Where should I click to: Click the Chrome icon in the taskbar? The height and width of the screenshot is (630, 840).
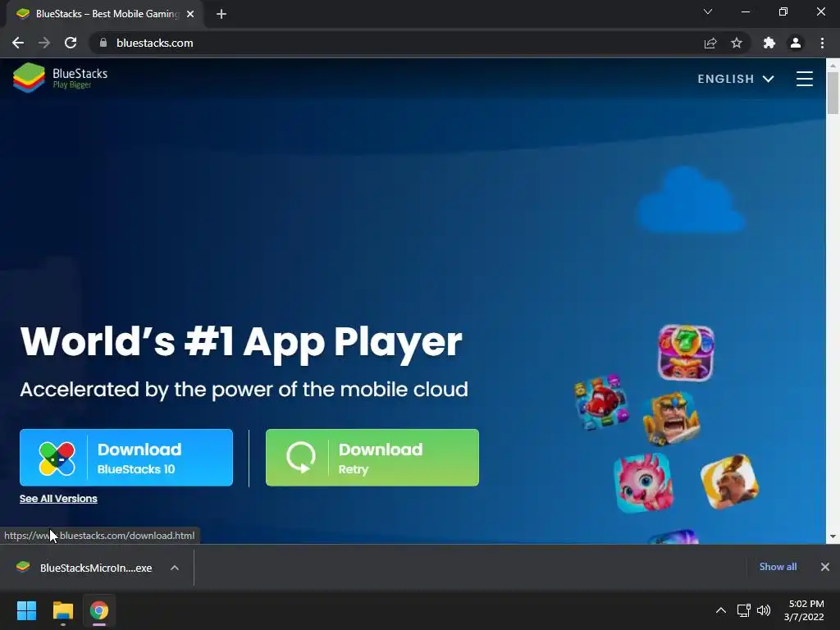[x=99, y=610]
